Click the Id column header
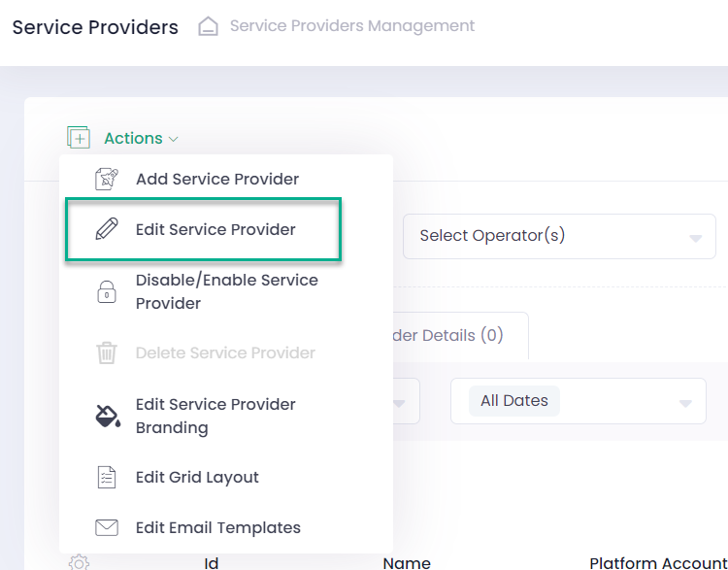 211,562
